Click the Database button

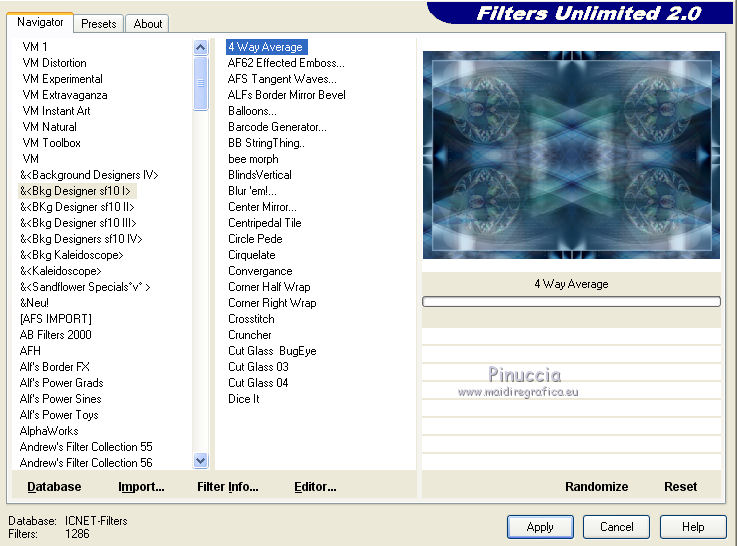(x=54, y=487)
